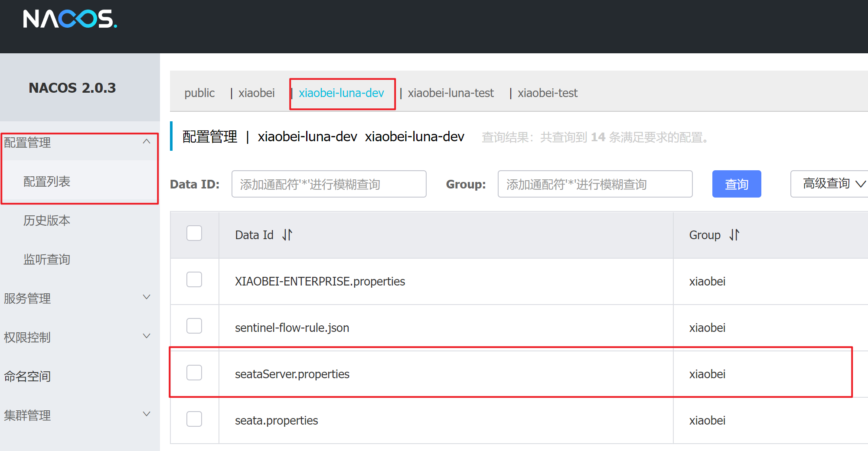Switch to the xiaobei-test namespace tab
This screenshot has height=451, width=868.
pyautogui.click(x=548, y=93)
